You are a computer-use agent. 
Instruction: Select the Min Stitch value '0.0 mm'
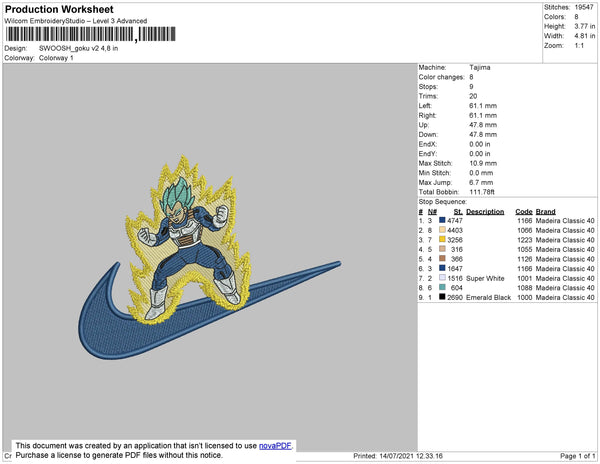click(481, 173)
